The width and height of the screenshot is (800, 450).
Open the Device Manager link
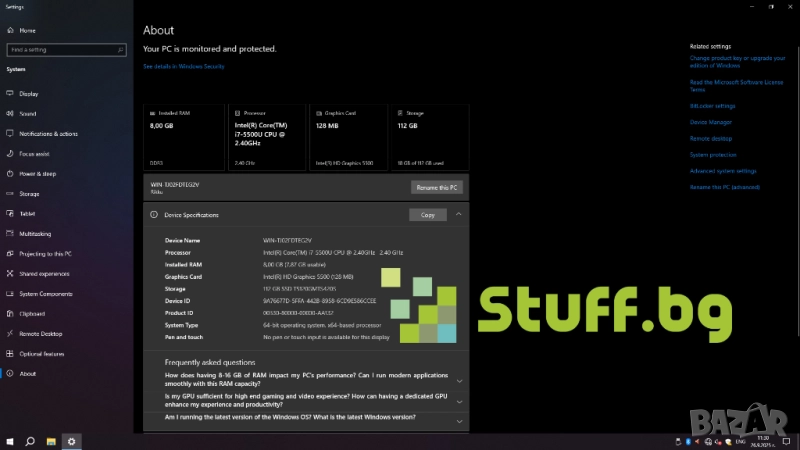coord(711,122)
